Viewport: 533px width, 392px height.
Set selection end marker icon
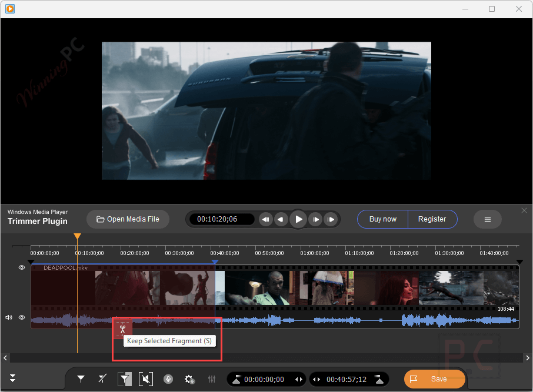(x=379, y=380)
